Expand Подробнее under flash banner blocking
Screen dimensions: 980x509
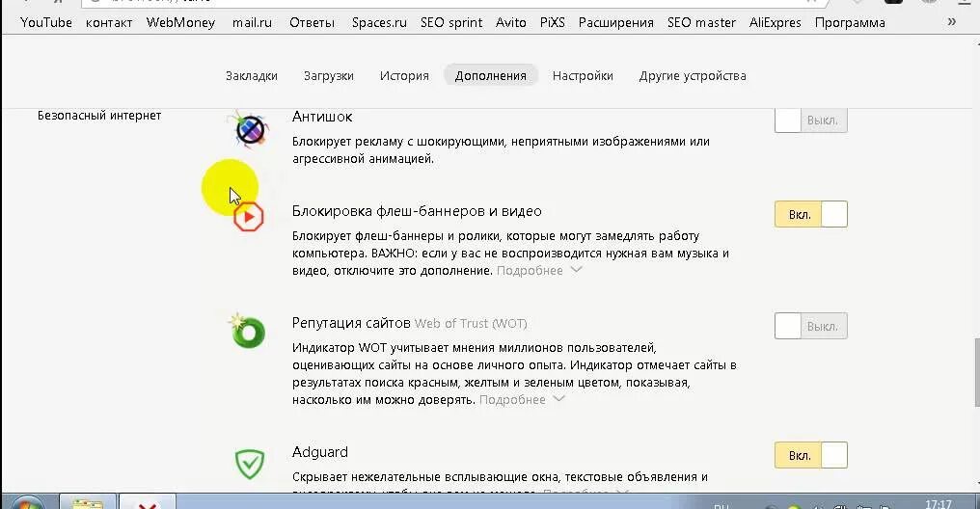click(x=539, y=271)
